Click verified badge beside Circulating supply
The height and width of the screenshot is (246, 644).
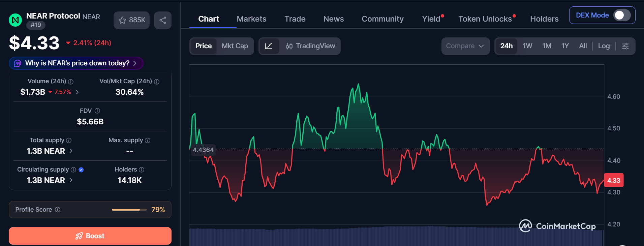coord(81,170)
